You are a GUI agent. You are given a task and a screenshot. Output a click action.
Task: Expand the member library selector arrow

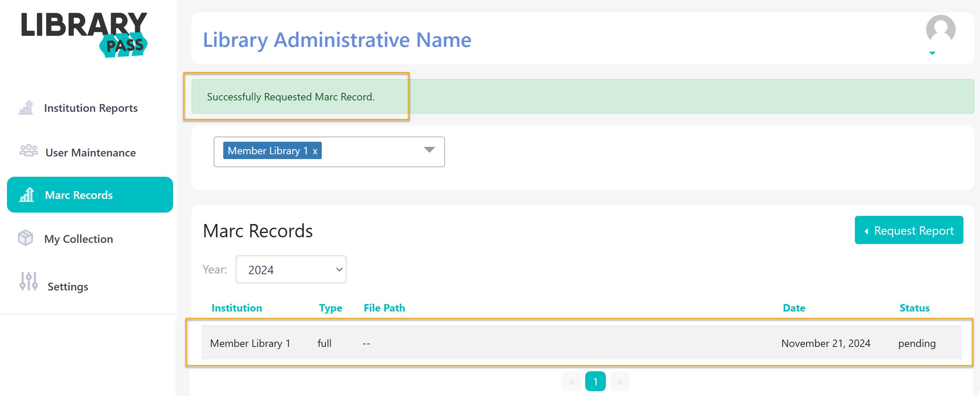429,150
